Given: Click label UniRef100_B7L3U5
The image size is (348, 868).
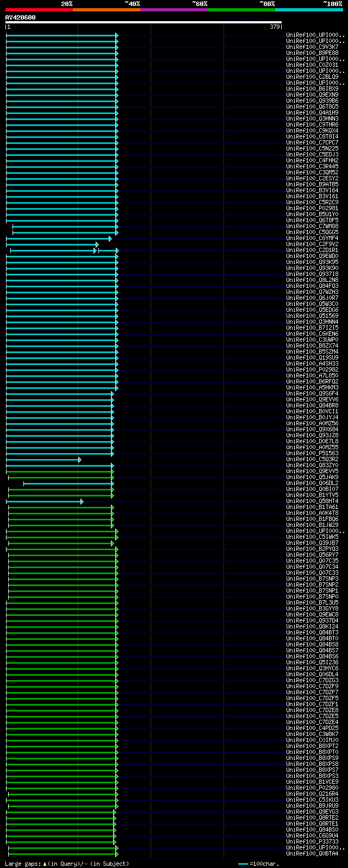Looking at the screenshot, I should click(312, 603).
